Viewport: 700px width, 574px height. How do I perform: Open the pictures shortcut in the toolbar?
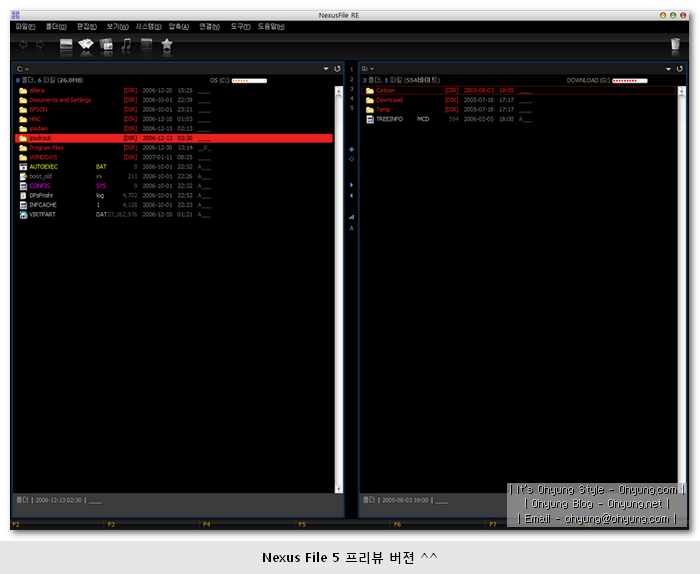86,44
